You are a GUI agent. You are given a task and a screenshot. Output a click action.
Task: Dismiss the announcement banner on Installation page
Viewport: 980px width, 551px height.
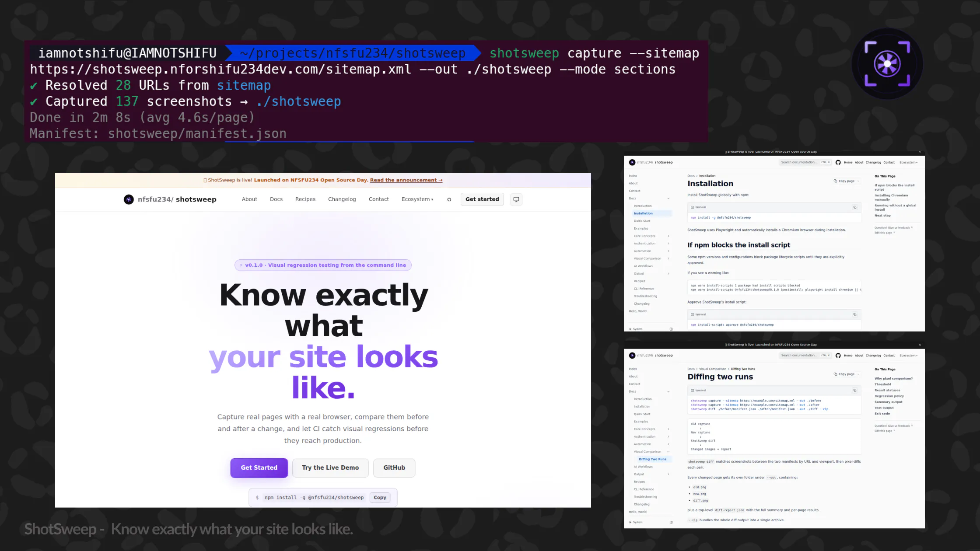pos(920,152)
